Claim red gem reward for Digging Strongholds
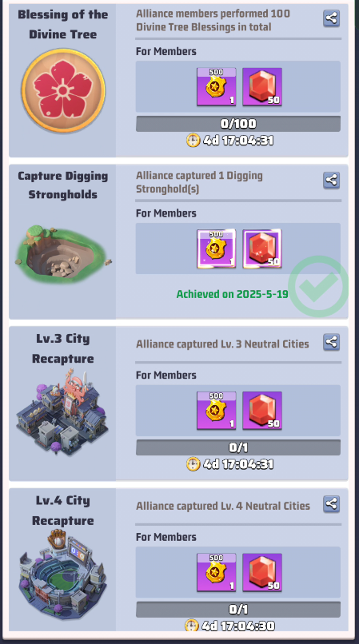 (262, 249)
